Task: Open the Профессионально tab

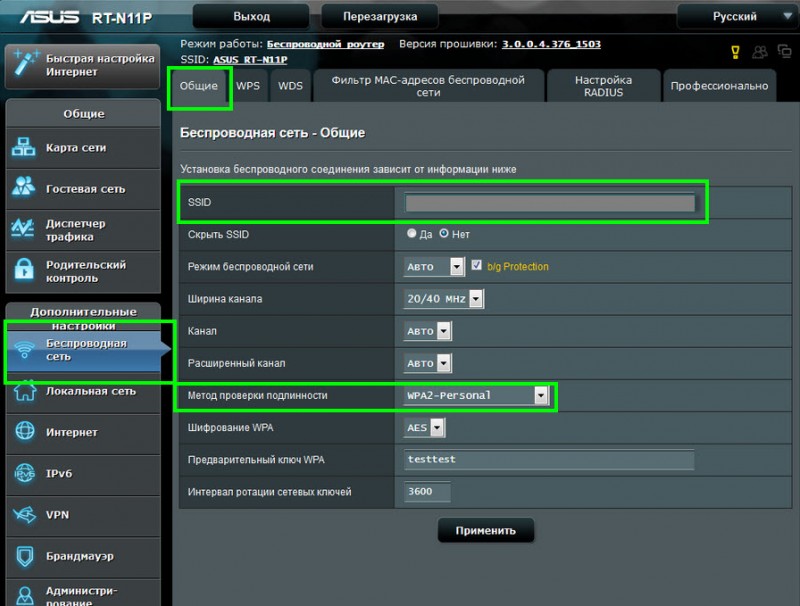Action: tap(719, 86)
